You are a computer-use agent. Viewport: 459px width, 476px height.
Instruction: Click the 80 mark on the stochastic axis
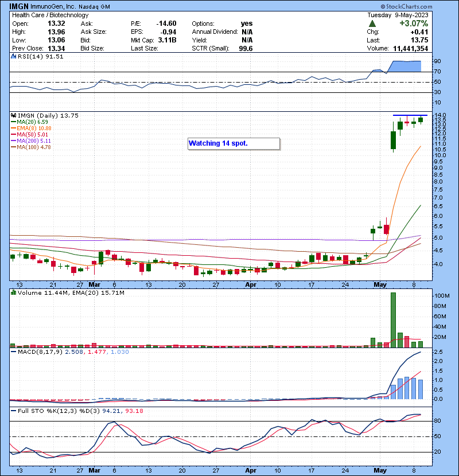point(437,421)
